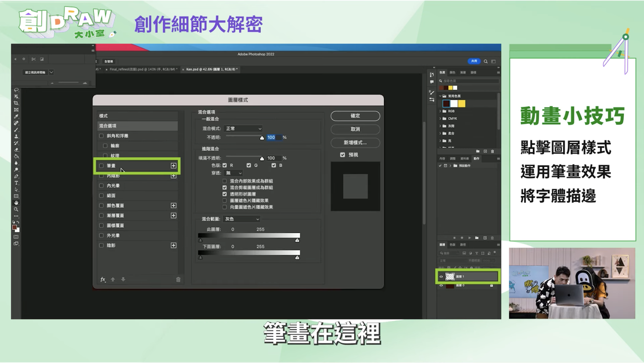Open the 動作 actions panel tab

pos(476,159)
